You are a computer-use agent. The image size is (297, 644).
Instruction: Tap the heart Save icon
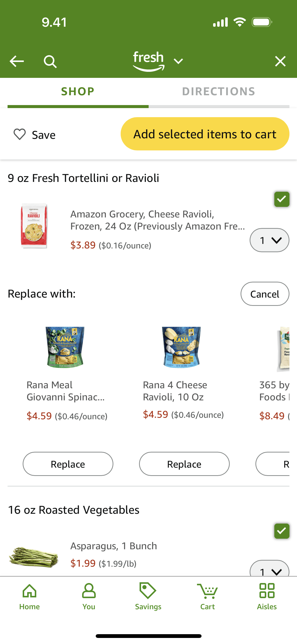(x=20, y=134)
